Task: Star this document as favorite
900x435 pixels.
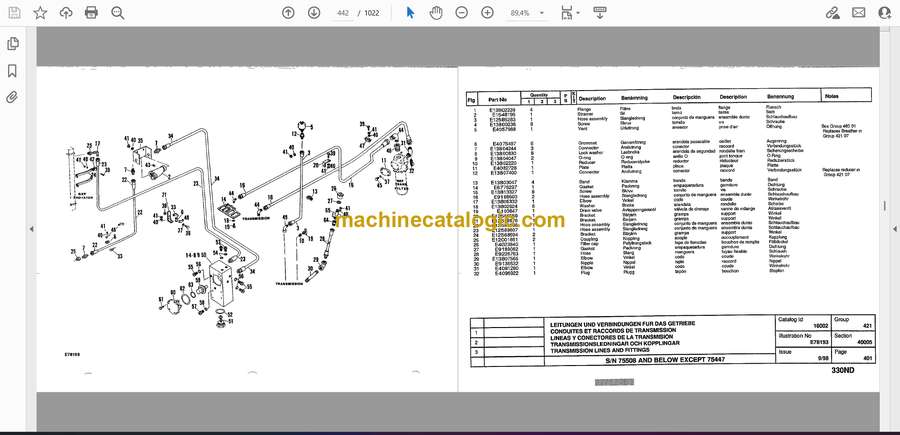Action: (x=40, y=13)
